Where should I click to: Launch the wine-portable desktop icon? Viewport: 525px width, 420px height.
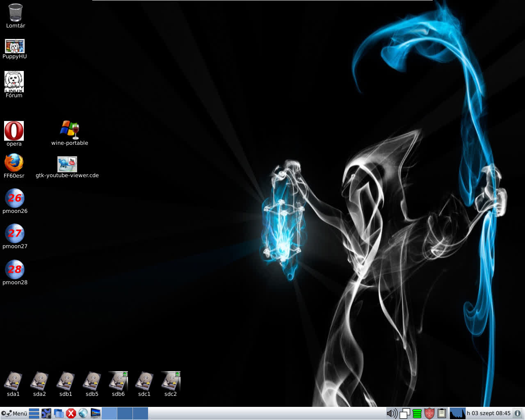pos(69,130)
